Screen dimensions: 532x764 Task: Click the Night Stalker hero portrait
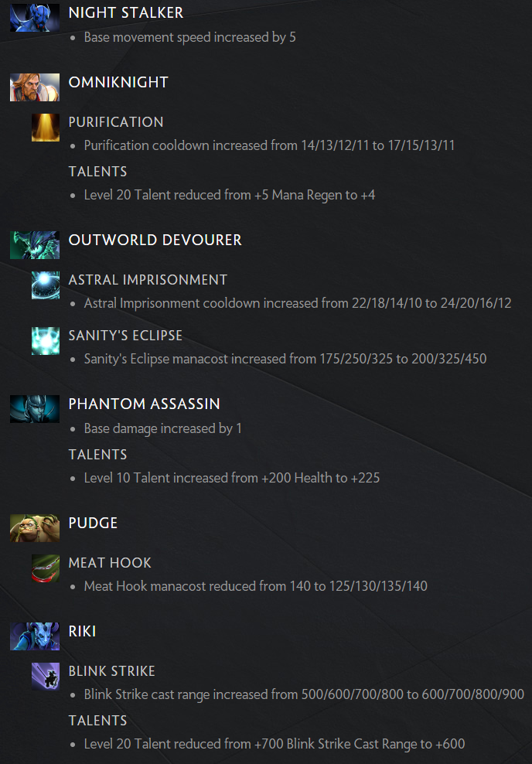coord(35,18)
